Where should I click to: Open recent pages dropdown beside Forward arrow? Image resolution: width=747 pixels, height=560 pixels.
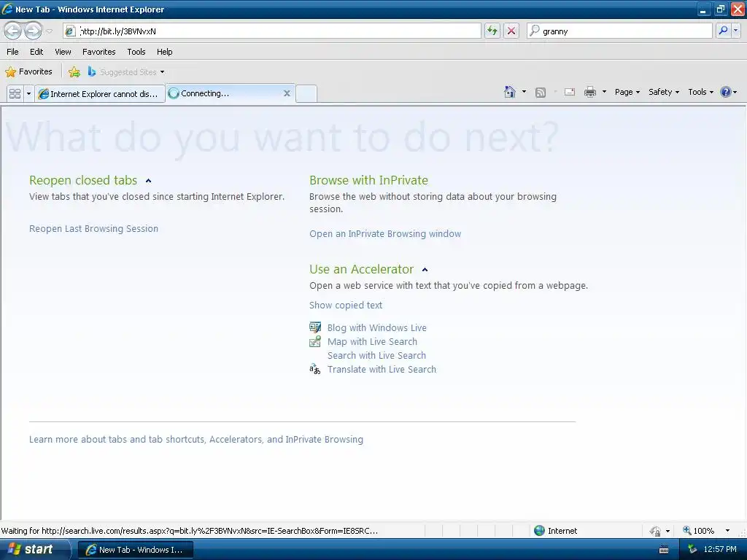tap(49, 31)
